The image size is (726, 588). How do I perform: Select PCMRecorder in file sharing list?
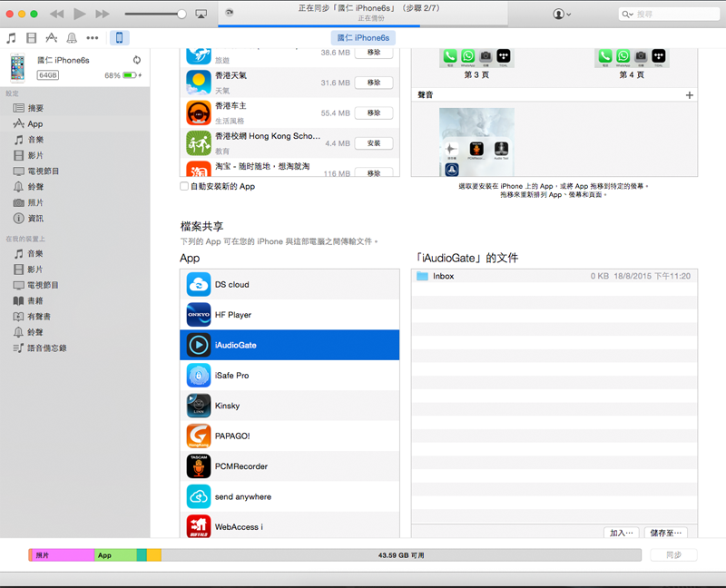289,466
